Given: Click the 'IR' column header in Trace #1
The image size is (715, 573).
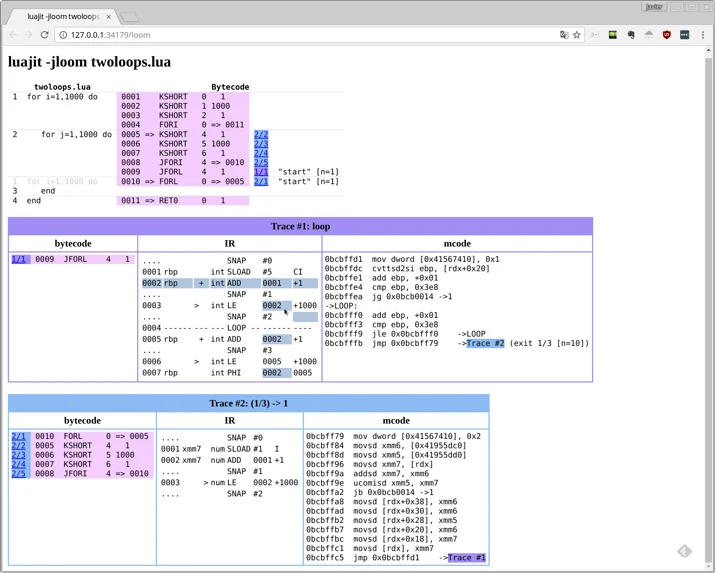Looking at the screenshot, I should [x=230, y=243].
